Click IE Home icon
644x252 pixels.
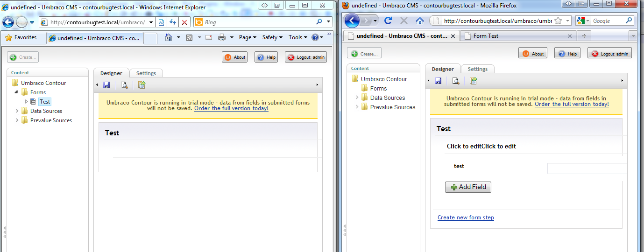point(169,37)
